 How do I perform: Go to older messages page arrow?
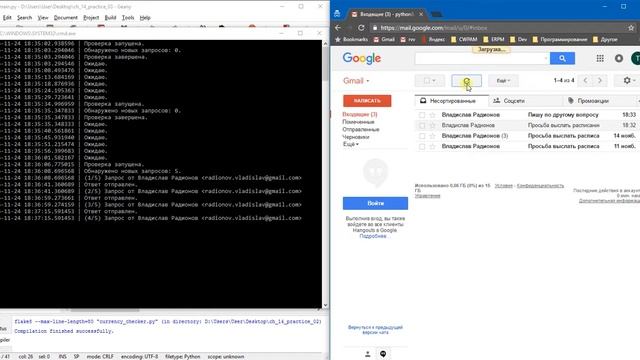(x=600, y=81)
